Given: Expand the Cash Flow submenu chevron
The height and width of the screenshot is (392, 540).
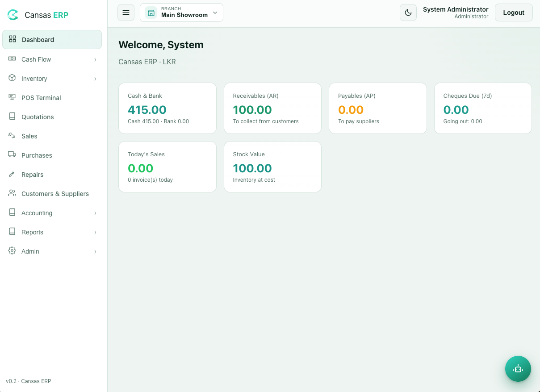Looking at the screenshot, I should [x=95, y=59].
